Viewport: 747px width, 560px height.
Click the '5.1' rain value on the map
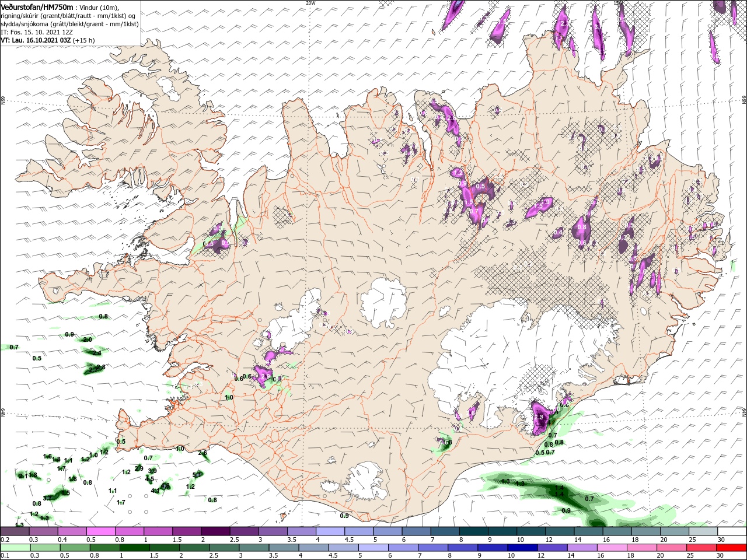(x=197, y=475)
